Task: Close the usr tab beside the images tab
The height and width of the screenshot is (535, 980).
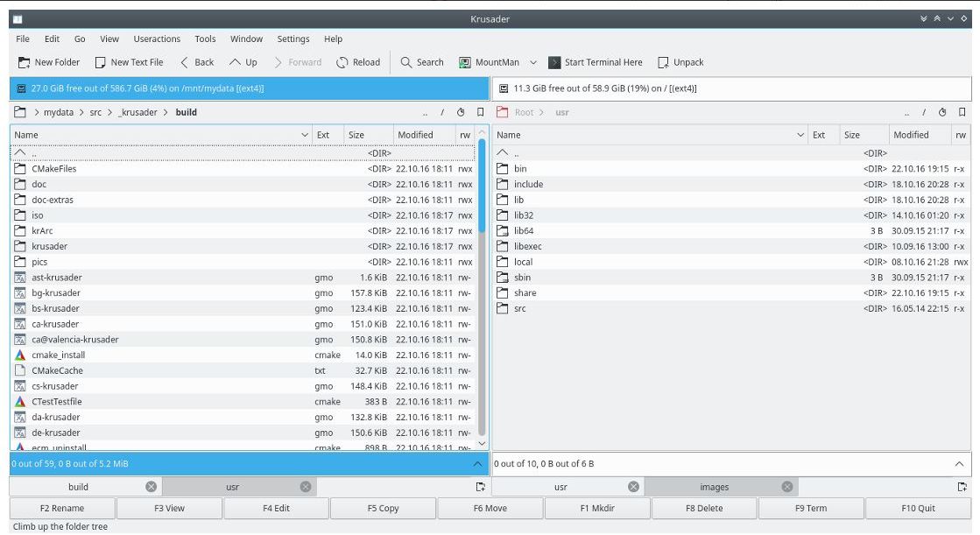Action: (x=634, y=487)
